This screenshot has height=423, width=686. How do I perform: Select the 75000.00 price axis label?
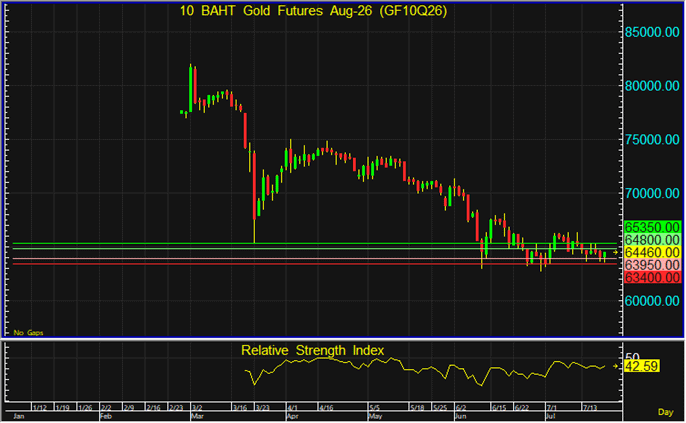coord(652,140)
